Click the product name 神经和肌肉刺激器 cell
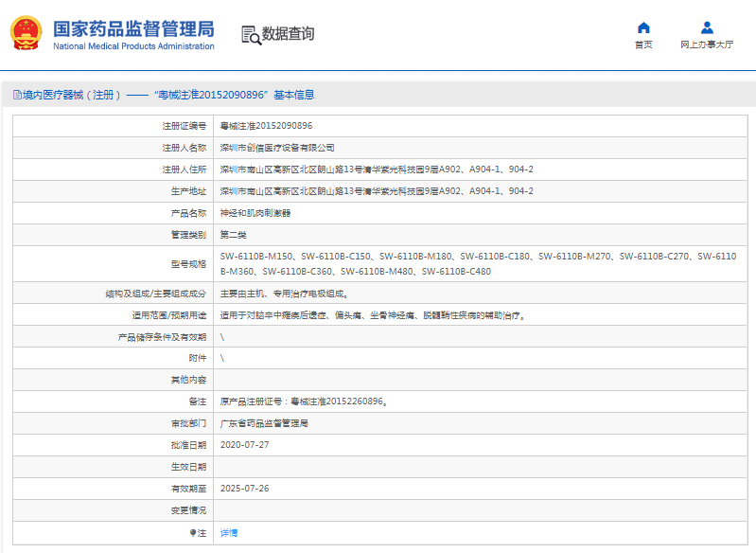This screenshot has height=553, width=756. 255,213
